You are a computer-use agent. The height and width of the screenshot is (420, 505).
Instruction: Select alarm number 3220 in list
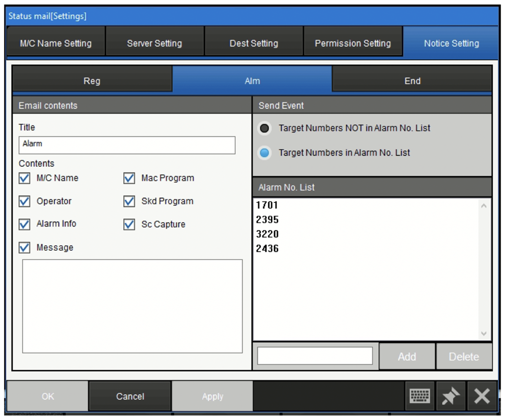tap(267, 234)
